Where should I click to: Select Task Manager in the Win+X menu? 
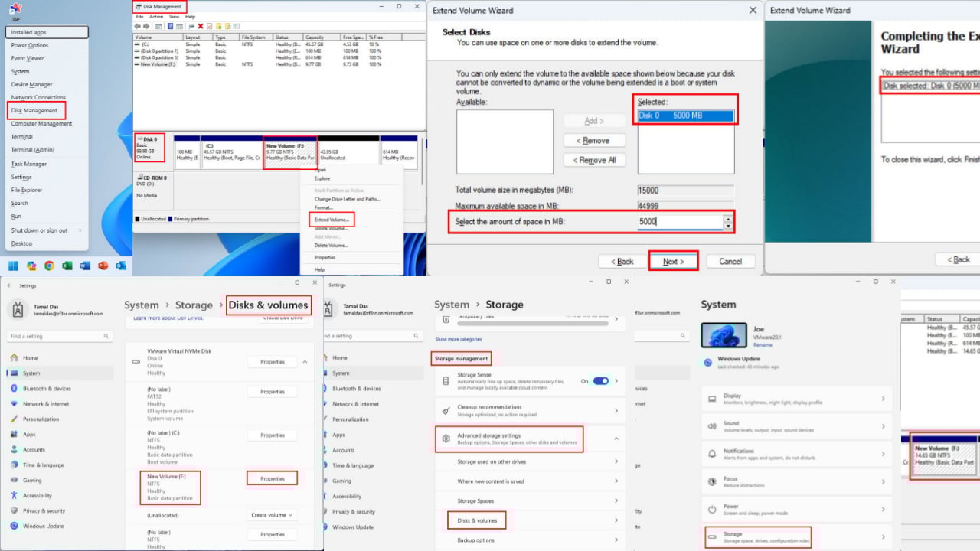click(x=29, y=164)
